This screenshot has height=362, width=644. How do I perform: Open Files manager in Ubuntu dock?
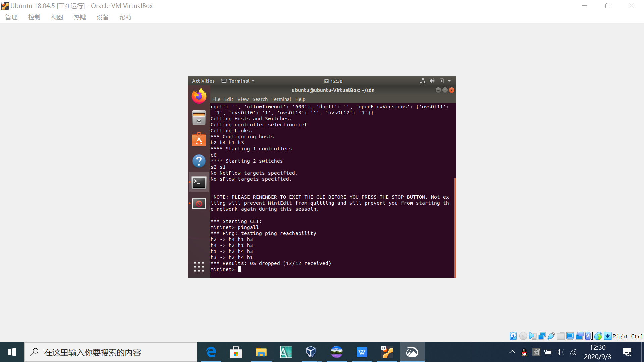tap(199, 118)
